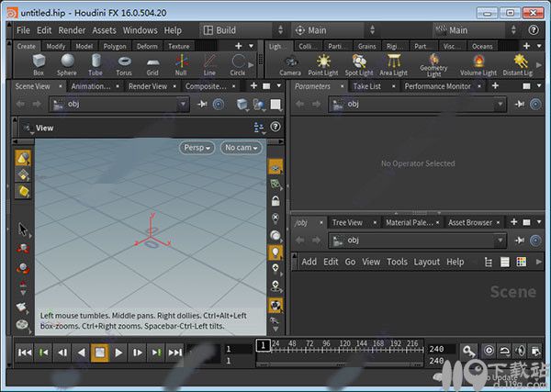Screen dimensions: 551x392
Task: Toggle headlight bulb in viewport toolbar
Action: tap(275, 252)
